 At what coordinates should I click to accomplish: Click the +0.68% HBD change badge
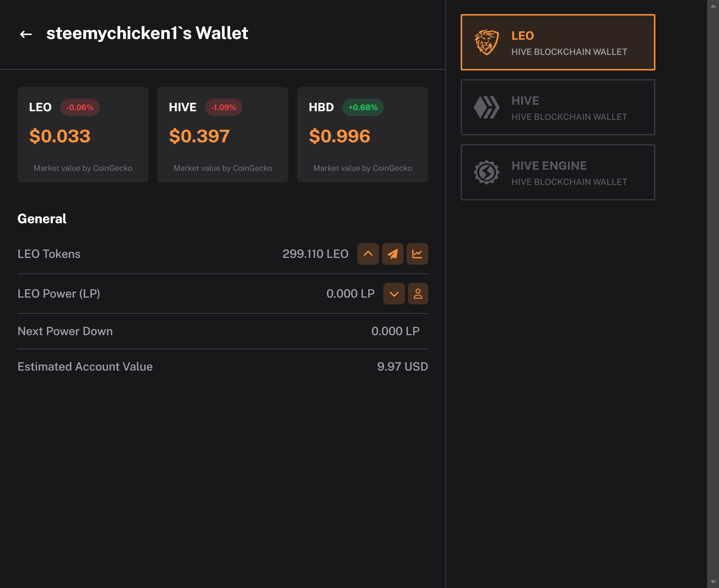coord(363,107)
